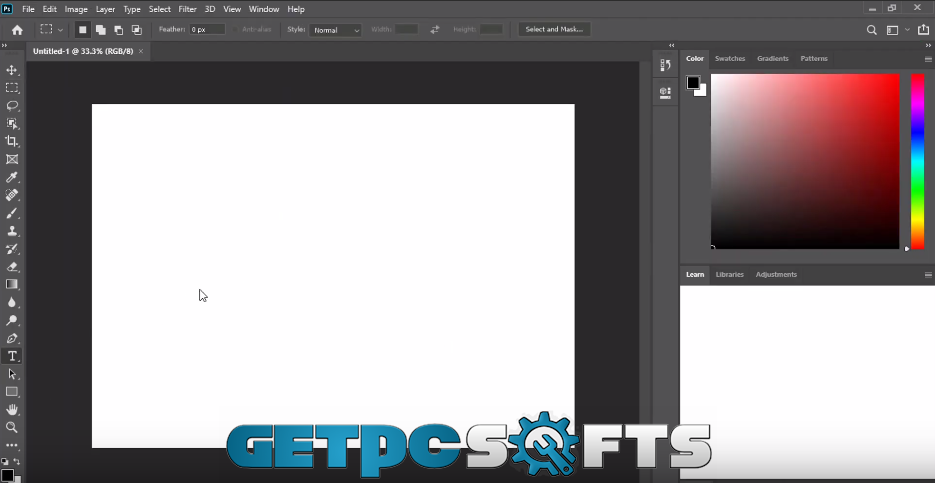The image size is (935, 483).
Task: Select the Object Selection tool
Action: pos(11,123)
